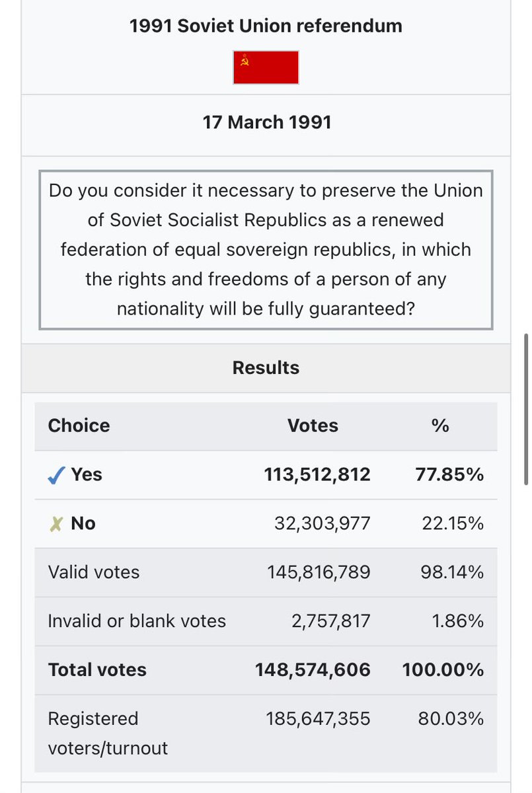Tap the Soviet Union flag image
Image resolution: width=532 pixels, height=793 pixels.
click(266, 67)
